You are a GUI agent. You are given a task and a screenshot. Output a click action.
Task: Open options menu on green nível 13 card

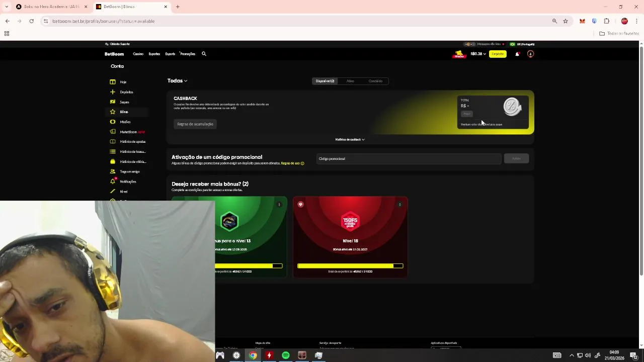tap(279, 205)
